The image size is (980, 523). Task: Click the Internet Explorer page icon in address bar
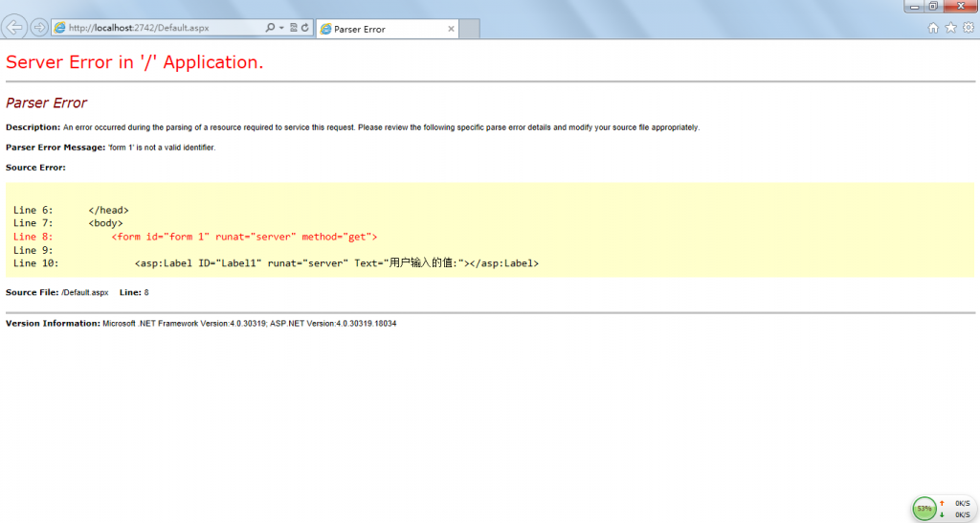pyautogui.click(x=60, y=28)
